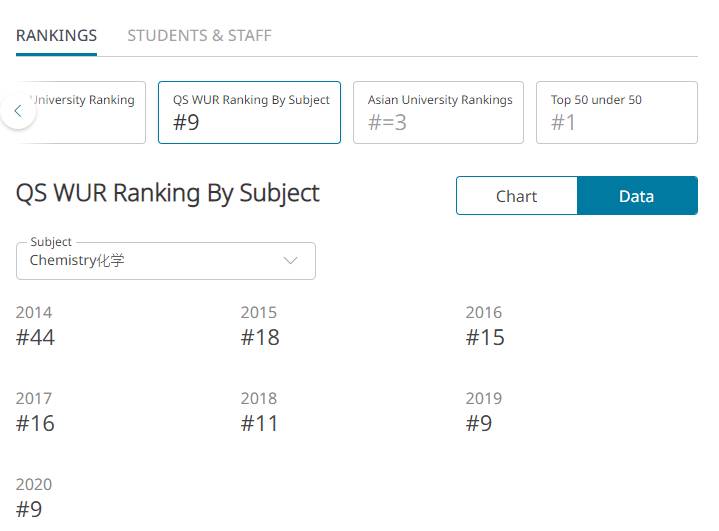Select the Top 50 under 50 card
The width and height of the screenshot is (719, 531).
coord(616,112)
